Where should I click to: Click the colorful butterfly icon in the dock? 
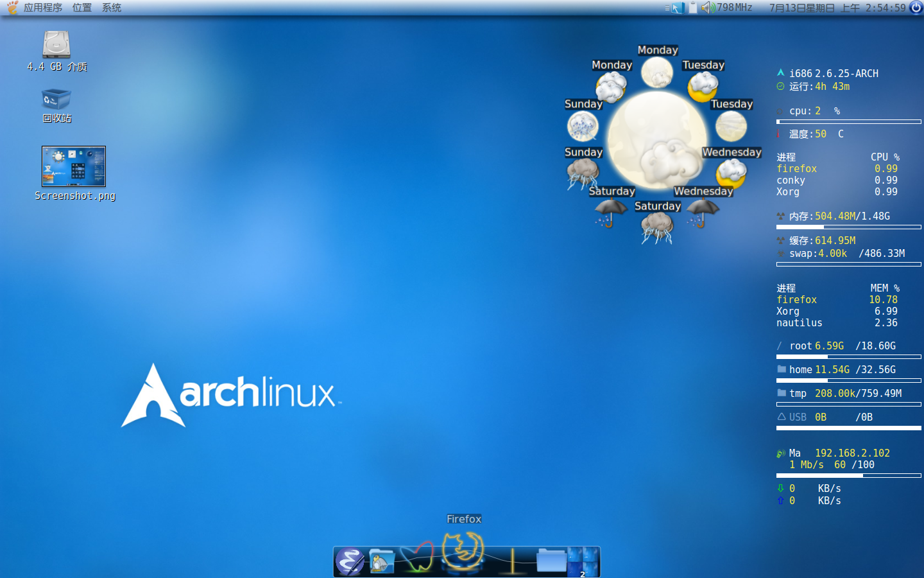(416, 557)
